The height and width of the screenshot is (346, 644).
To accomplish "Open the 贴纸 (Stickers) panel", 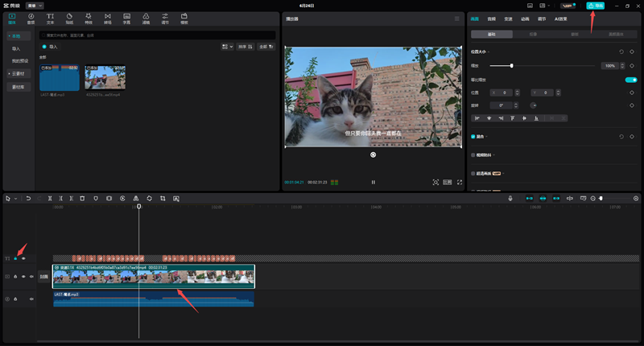I will [69, 17].
